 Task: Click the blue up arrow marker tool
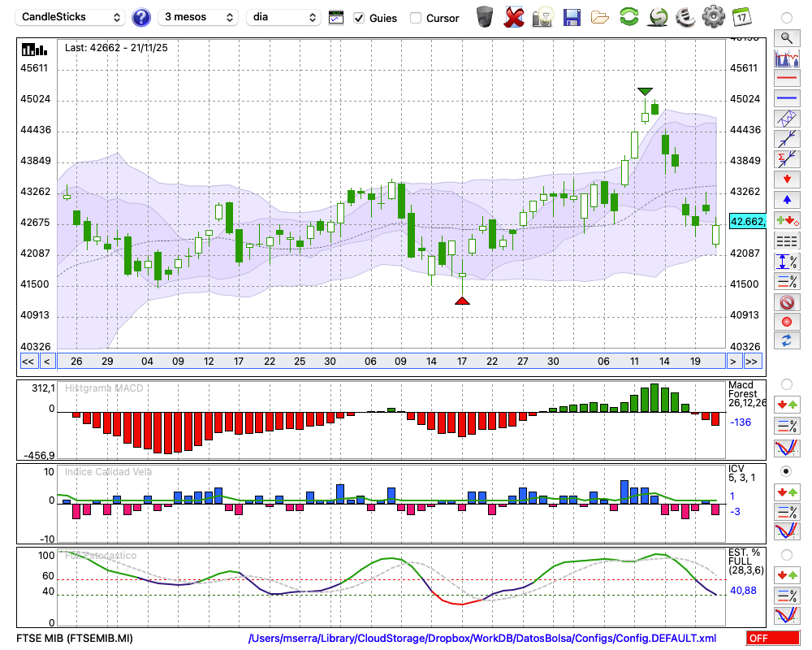[x=786, y=199]
